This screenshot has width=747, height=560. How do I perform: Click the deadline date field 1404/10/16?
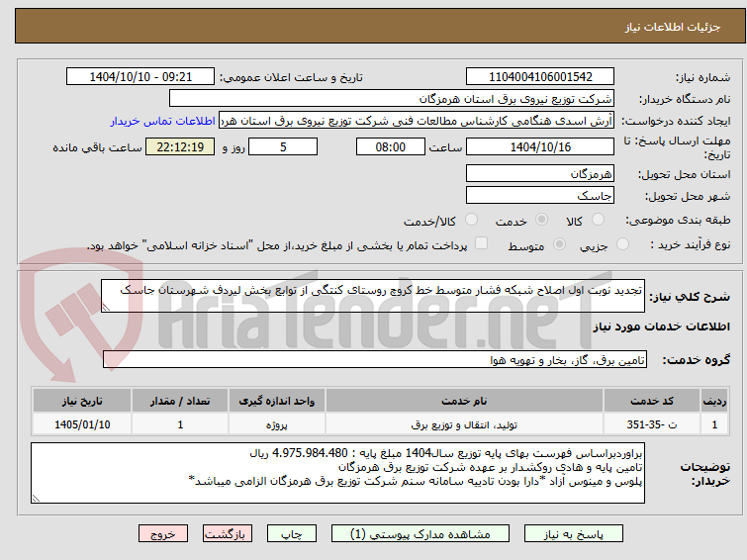(x=540, y=146)
